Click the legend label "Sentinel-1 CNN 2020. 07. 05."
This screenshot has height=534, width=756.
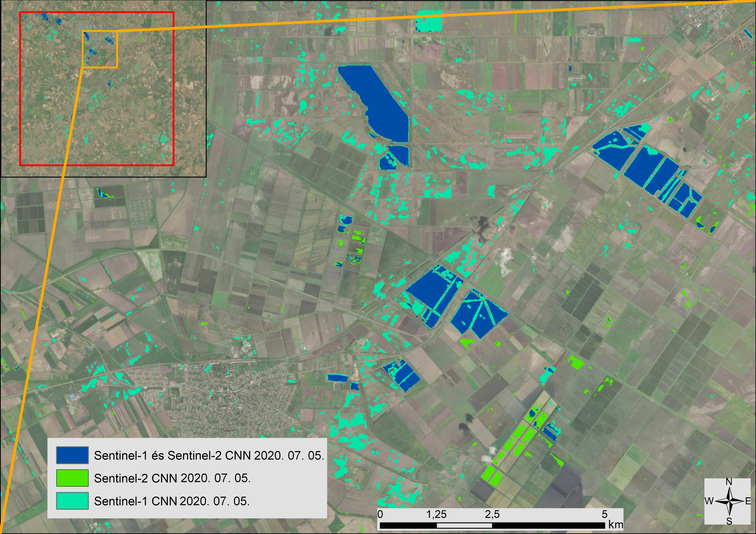point(172,501)
